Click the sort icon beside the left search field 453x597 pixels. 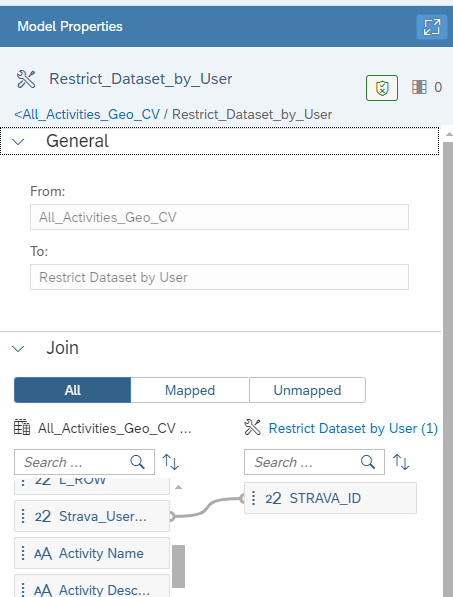pos(171,462)
